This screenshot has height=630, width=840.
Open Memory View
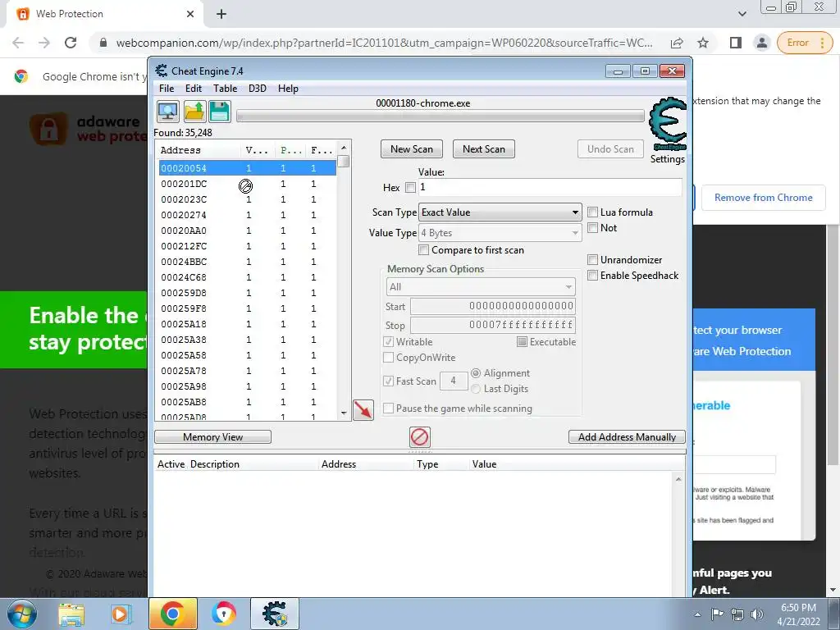pos(212,437)
